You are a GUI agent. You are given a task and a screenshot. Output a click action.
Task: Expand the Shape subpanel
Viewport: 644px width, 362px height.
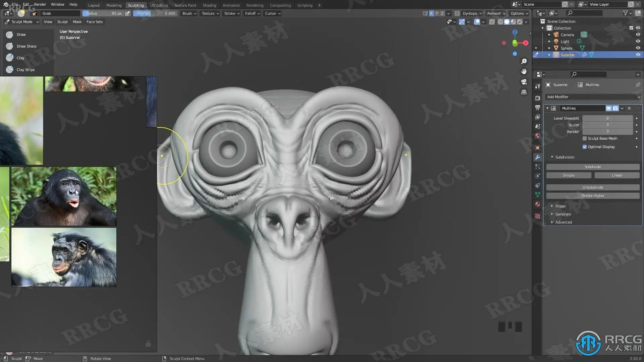pos(560,206)
